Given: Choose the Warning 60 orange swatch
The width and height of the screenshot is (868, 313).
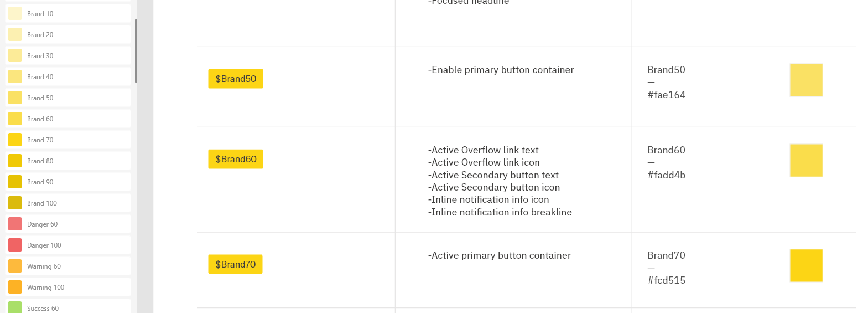Looking at the screenshot, I should [x=67, y=266].
